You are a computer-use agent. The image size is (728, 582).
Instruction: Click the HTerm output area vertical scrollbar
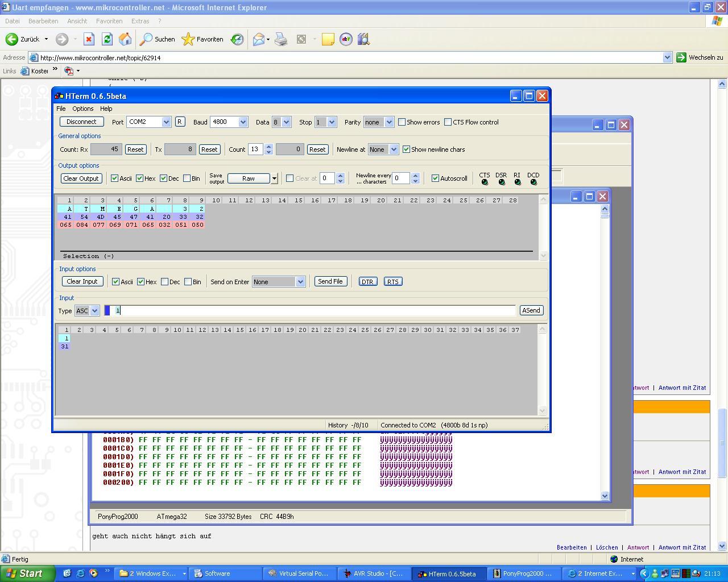tap(543, 227)
